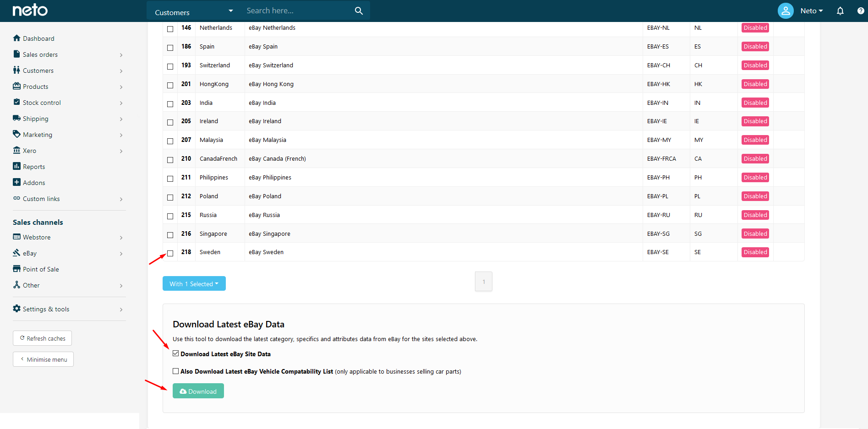Click the Xero bank icon

click(x=16, y=150)
